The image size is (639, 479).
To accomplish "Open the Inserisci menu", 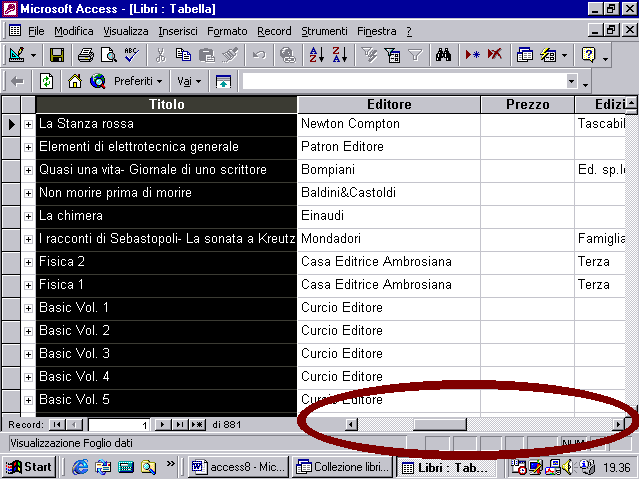I will tap(178, 31).
